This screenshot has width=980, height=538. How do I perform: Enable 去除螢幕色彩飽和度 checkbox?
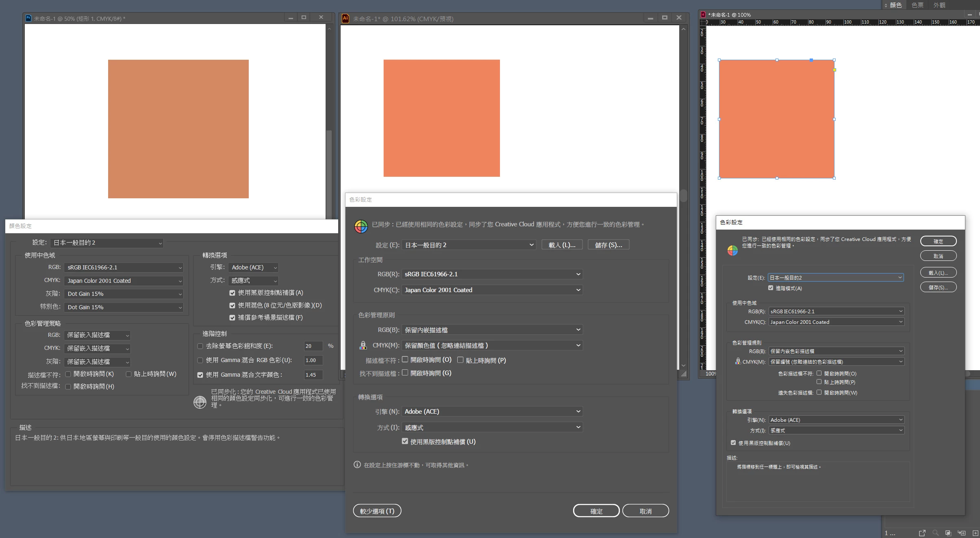(x=200, y=346)
